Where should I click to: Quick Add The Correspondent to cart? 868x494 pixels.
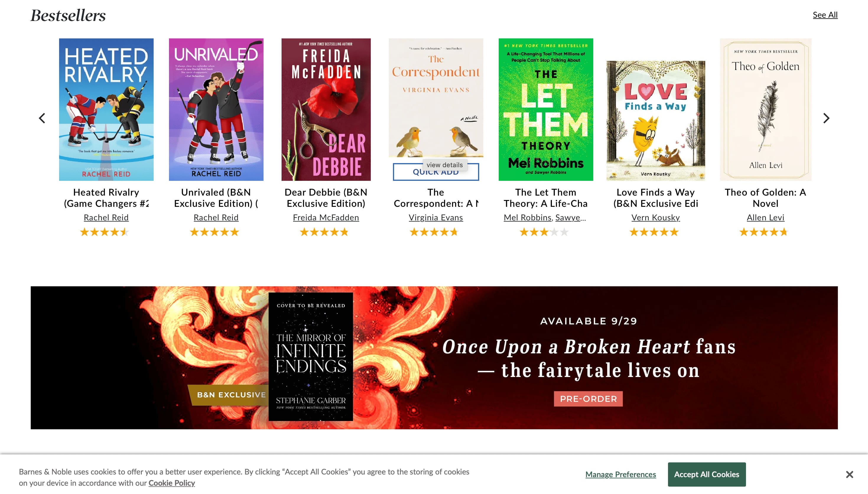pyautogui.click(x=435, y=172)
